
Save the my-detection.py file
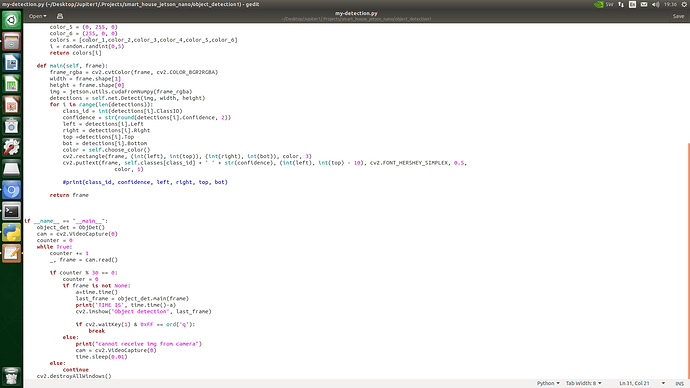point(678,16)
